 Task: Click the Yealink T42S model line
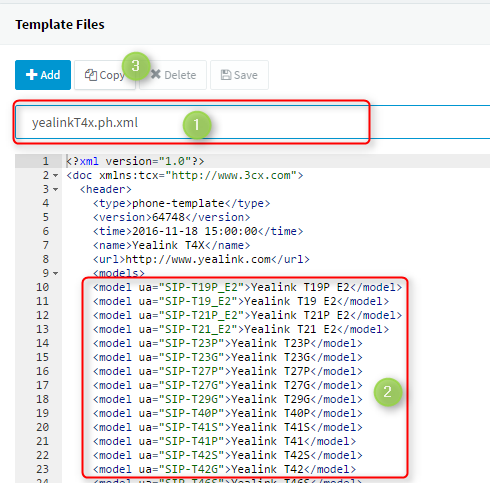coord(228,455)
